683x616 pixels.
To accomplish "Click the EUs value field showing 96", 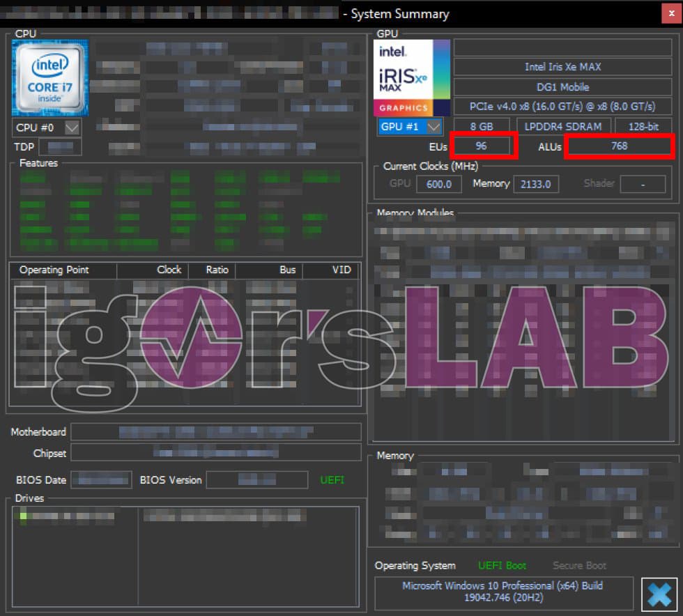I will click(482, 146).
